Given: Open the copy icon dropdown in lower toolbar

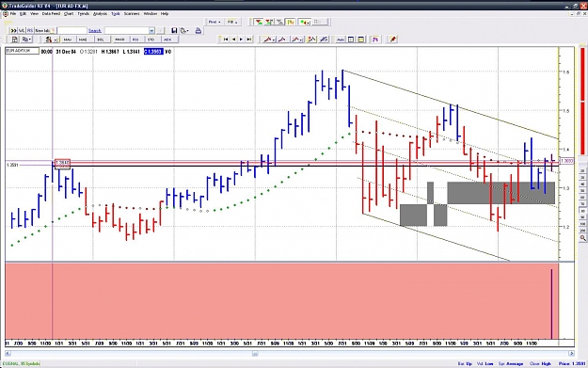Looking at the screenshot, I should (x=27, y=40).
